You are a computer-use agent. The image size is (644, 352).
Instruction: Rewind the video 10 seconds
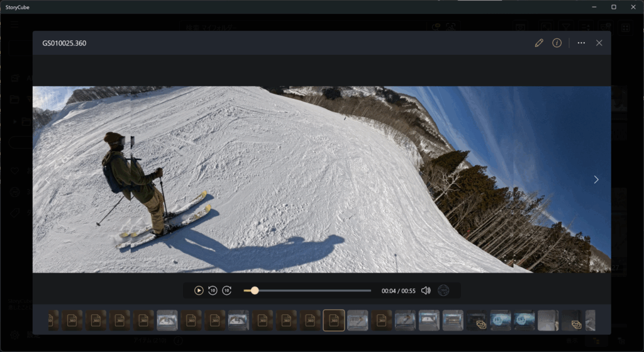(213, 291)
